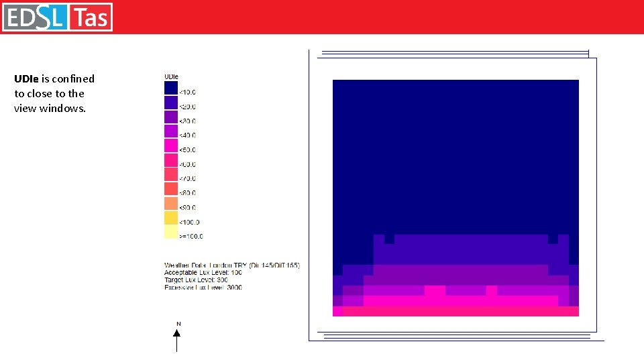The image size is (644, 362).
Task: Select the <30.0 purple legend swatch
Action: click(171, 117)
